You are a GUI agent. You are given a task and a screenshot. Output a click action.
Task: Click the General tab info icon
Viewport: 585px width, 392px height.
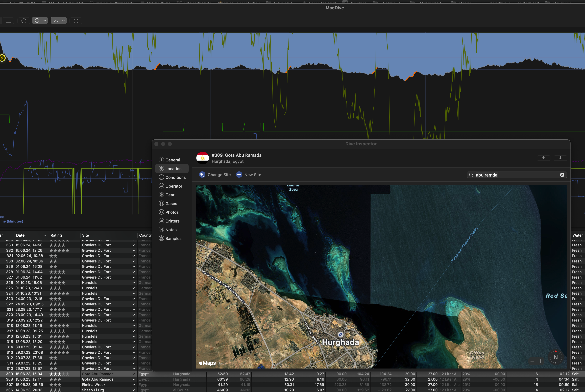[161, 160]
